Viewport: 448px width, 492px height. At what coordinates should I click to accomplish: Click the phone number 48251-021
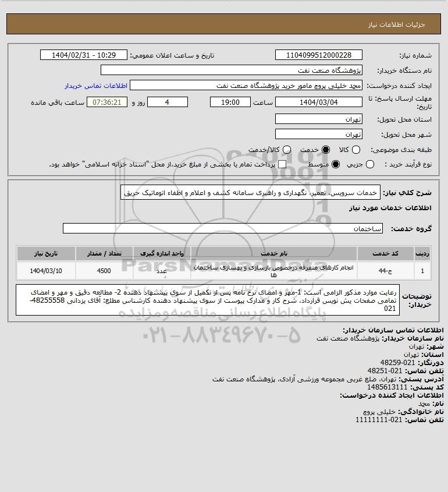pyautogui.click(x=385, y=371)
